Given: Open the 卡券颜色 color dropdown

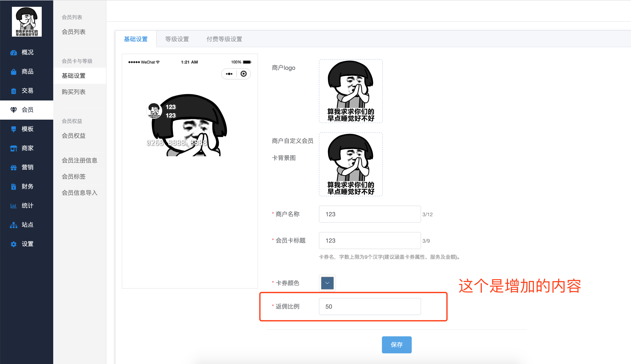Looking at the screenshot, I should click(327, 283).
